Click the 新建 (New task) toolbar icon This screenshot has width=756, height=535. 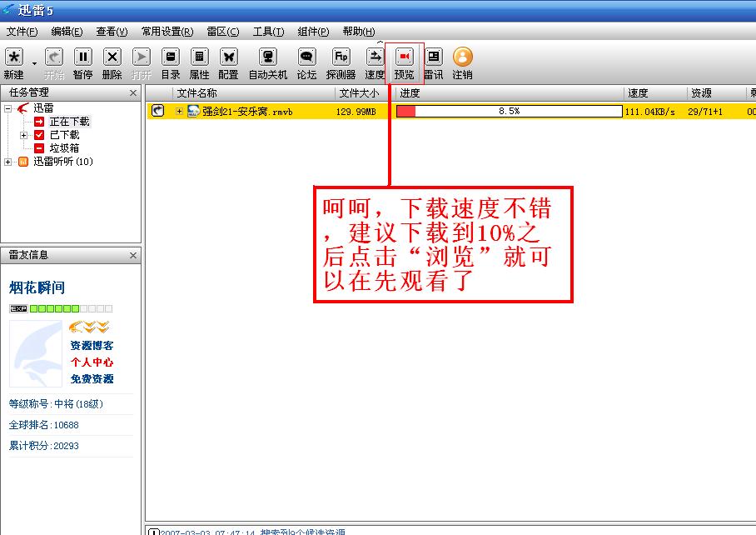click(x=14, y=57)
